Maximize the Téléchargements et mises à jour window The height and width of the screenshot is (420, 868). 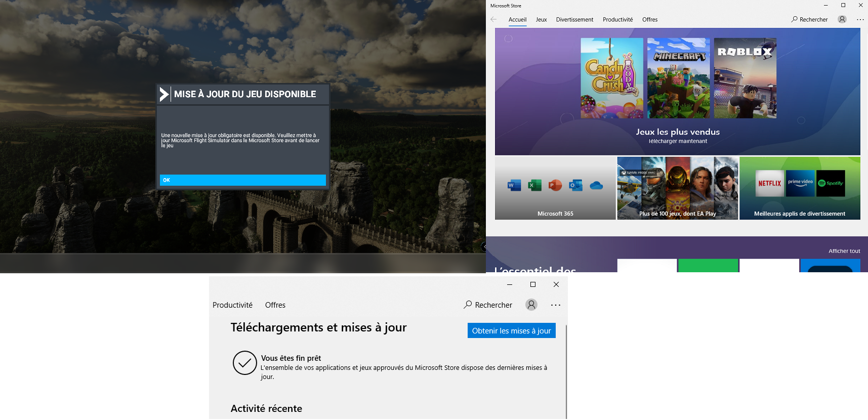(x=533, y=284)
